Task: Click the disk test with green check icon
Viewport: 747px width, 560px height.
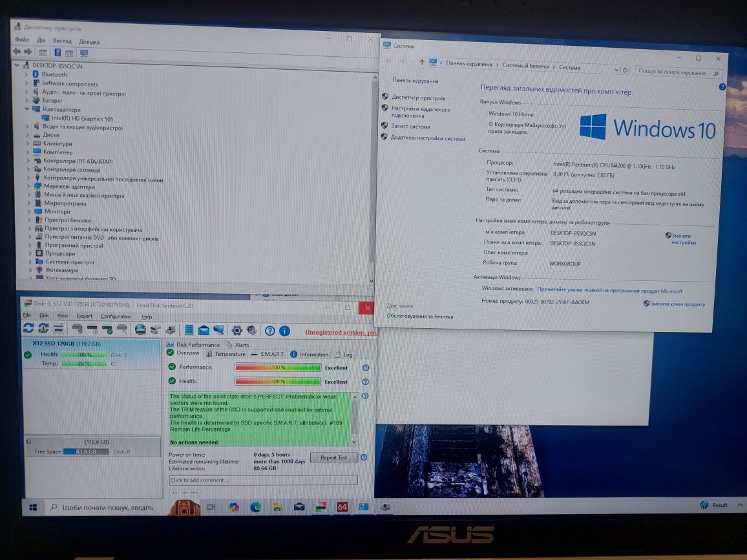Action: coord(107,329)
